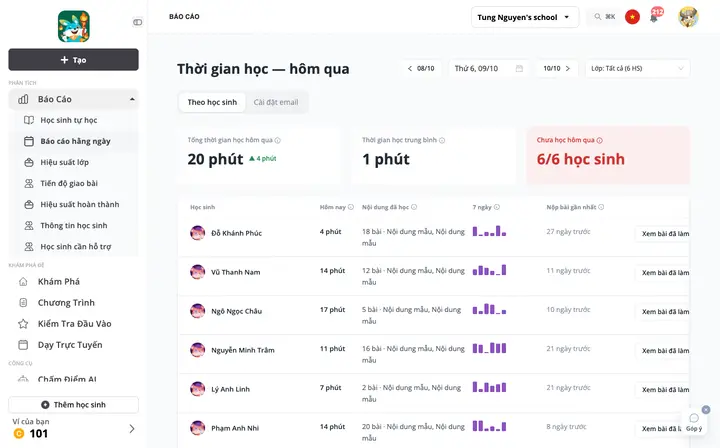720x448 pixels.
Task: View Đỗ Khánh Phúc's Xem bài đã làm
Action: point(663,234)
